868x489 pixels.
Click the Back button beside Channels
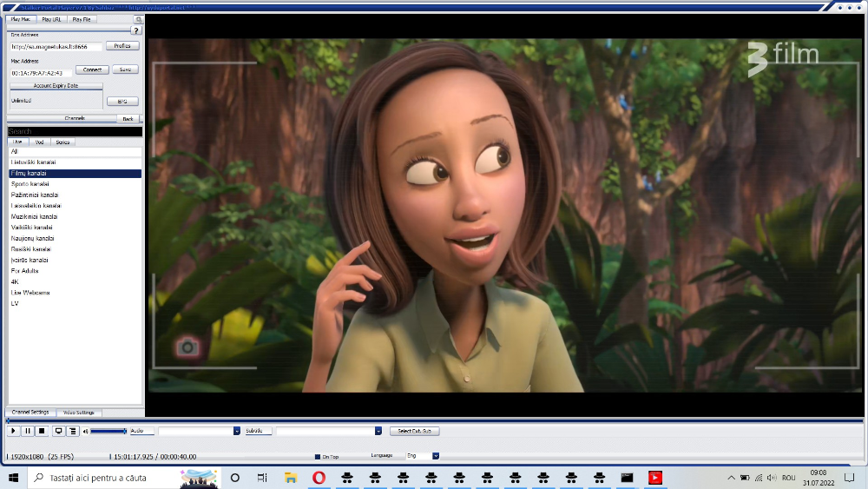point(128,119)
